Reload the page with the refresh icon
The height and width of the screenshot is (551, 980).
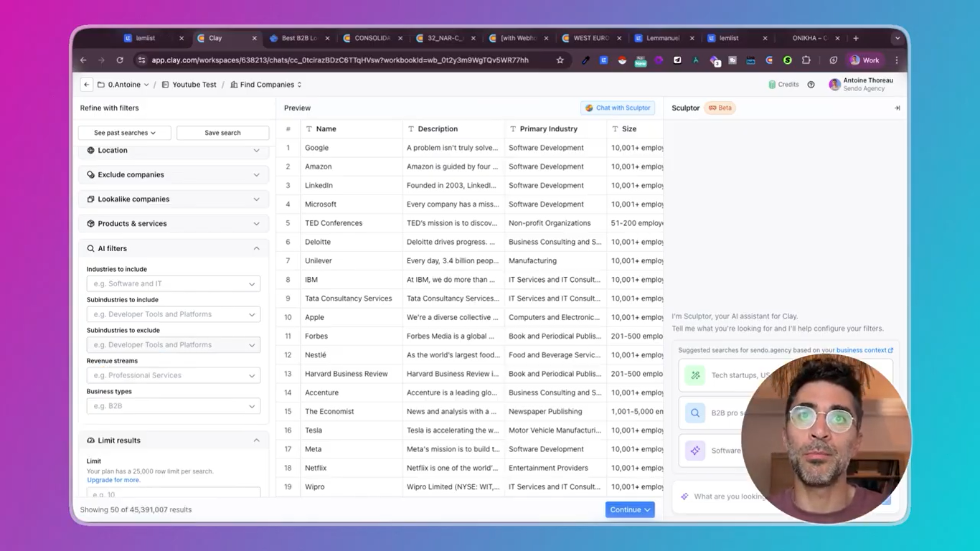[x=120, y=60]
